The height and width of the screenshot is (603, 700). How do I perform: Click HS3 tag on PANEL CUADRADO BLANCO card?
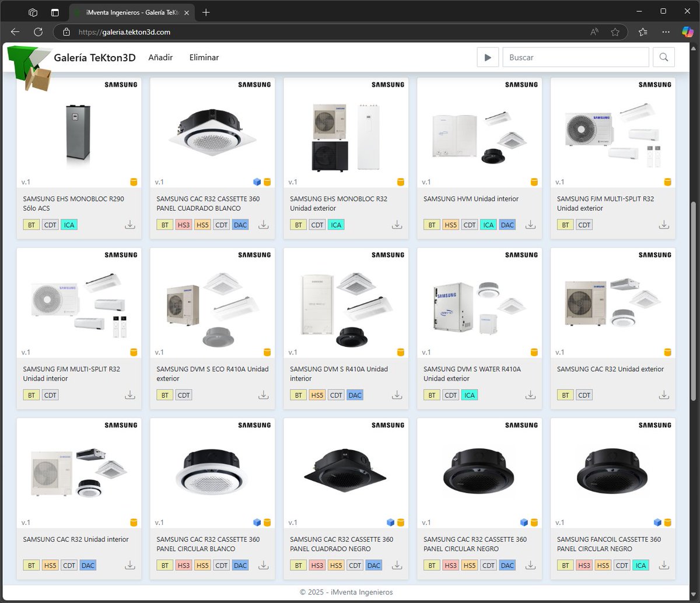[x=184, y=225]
